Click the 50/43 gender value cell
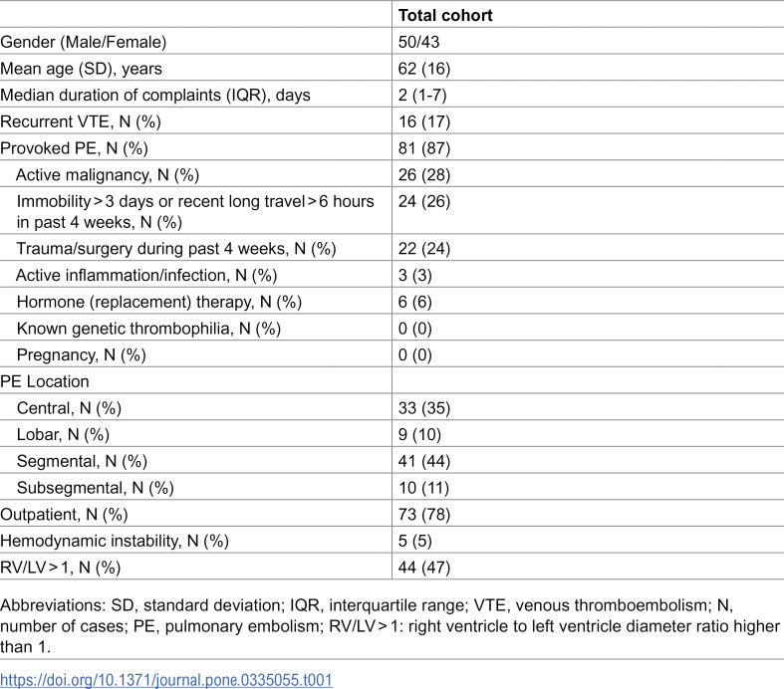The height and width of the screenshot is (689, 784). tap(418, 42)
